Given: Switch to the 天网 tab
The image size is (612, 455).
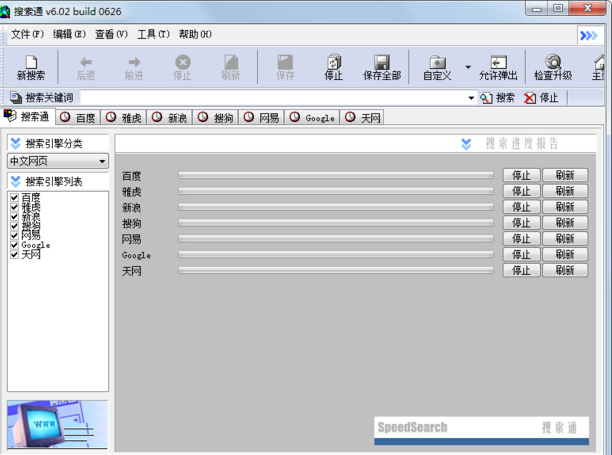Looking at the screenshot, I should [362, 117].
